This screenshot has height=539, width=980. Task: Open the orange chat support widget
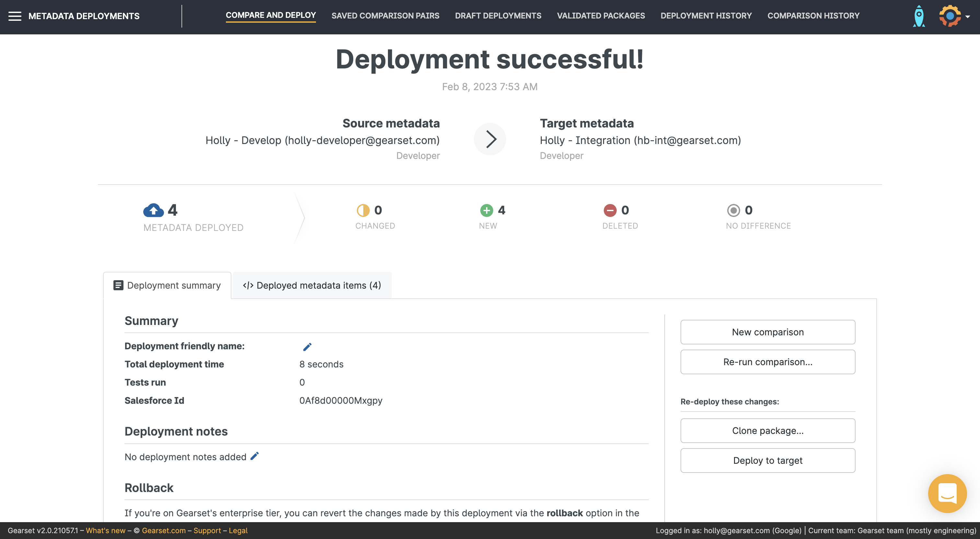947,493
